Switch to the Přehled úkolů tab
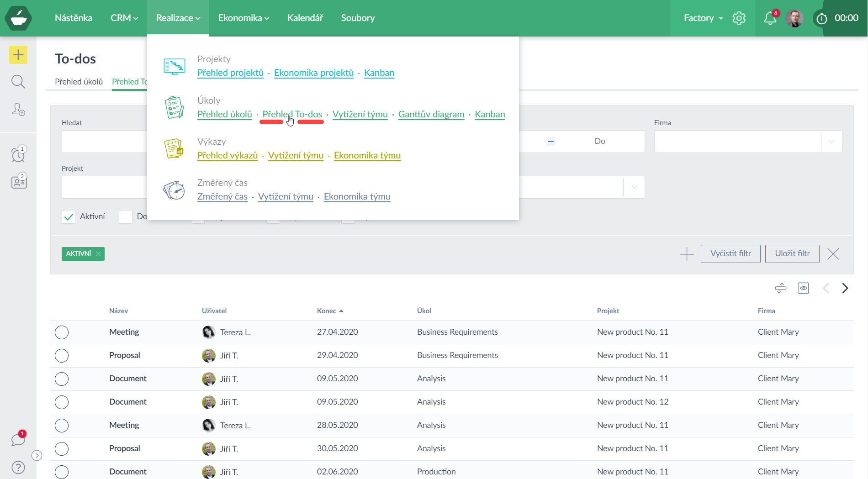Image resolution: width=868 pixels, height=479 pixels. pyautogui.click(x=79, y=82)
